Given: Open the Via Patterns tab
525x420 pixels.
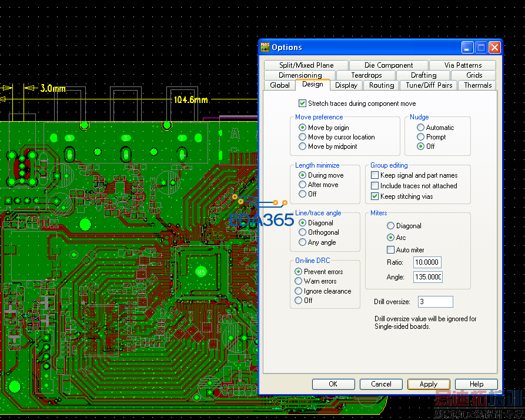Looking at the screenshot, I should tap(463, 65).
